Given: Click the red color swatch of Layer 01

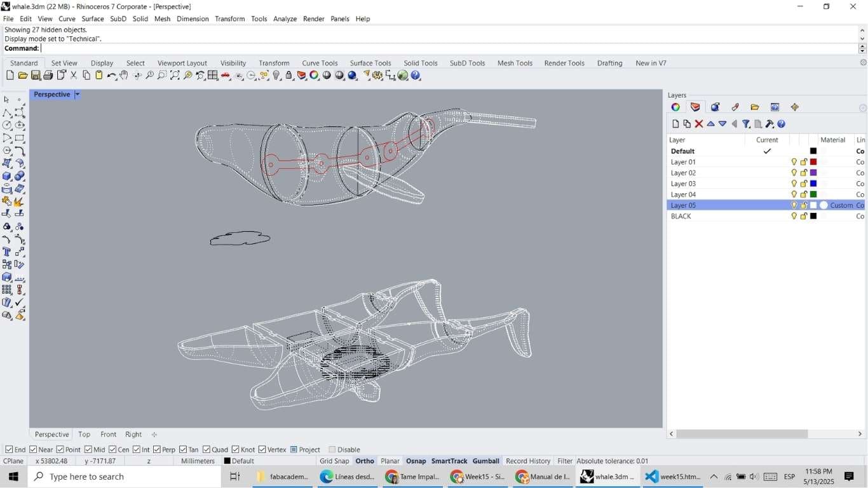Looking at the screenshot, I should coord(813,162).
